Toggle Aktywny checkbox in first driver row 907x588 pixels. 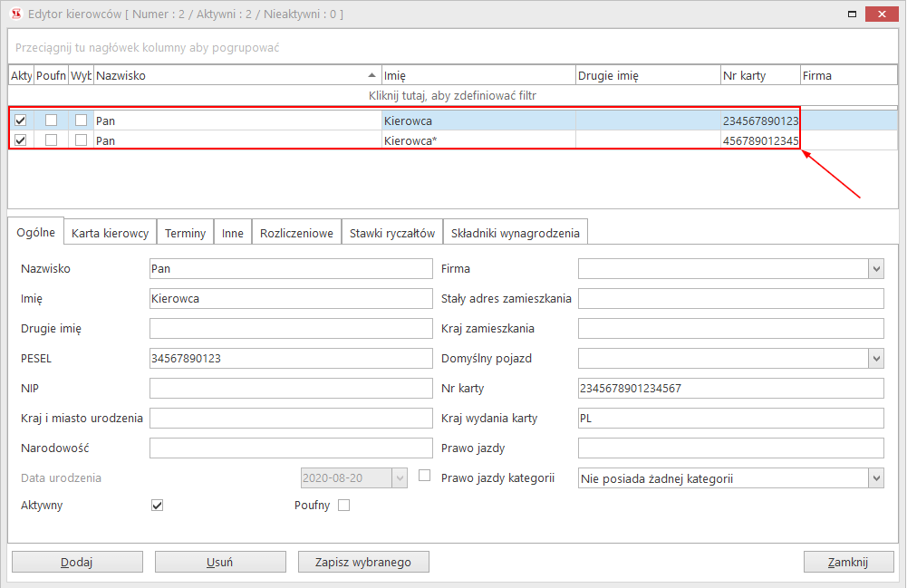tap(20, 120)
